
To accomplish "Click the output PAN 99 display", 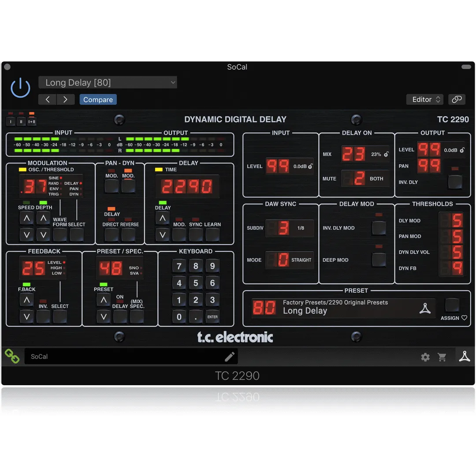I will pyautogui.click(x=428, y=166).
